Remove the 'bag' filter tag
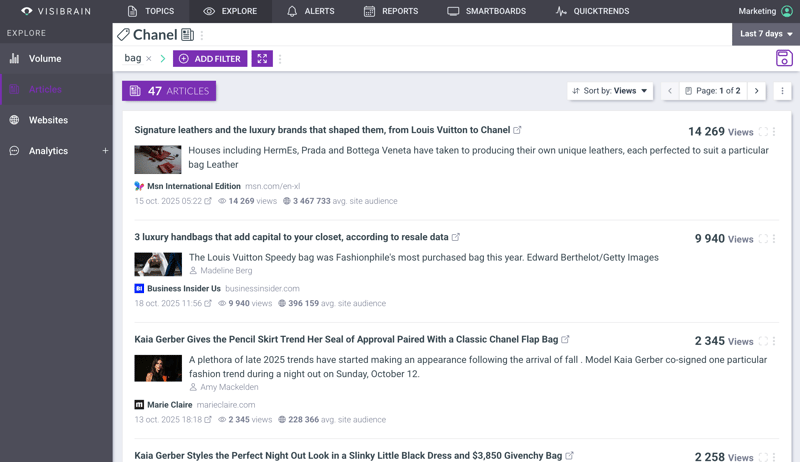This screenshot has height=462, width=800. pos(149,59)
